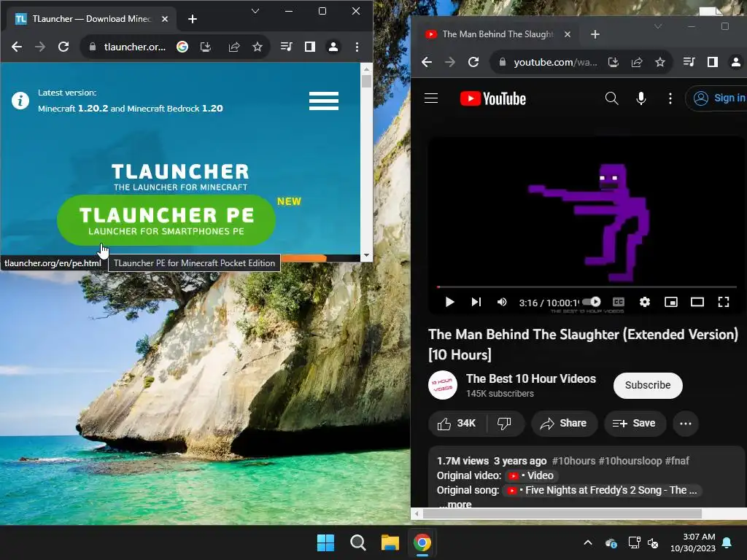Toggle side panel in YouTube window
Image resolution: width=747 pixels, height=560 pixels.
pos(713,62)
